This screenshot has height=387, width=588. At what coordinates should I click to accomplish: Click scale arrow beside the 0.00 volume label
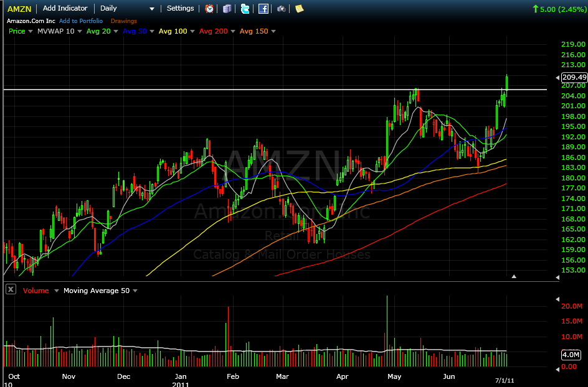coord(557,370)
